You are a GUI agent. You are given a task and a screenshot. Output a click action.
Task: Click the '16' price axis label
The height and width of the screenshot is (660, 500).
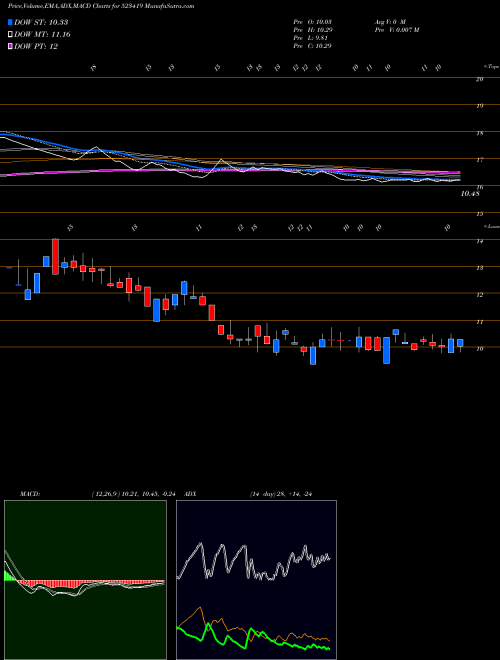479,187
